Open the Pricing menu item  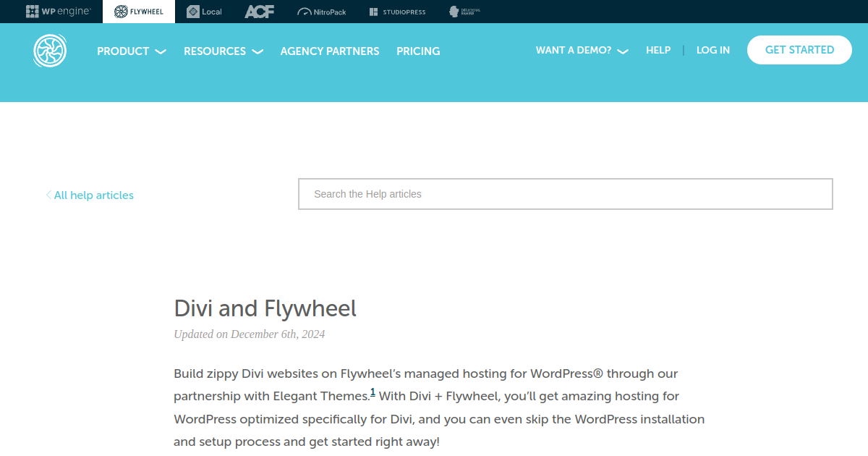click(418, 51)
